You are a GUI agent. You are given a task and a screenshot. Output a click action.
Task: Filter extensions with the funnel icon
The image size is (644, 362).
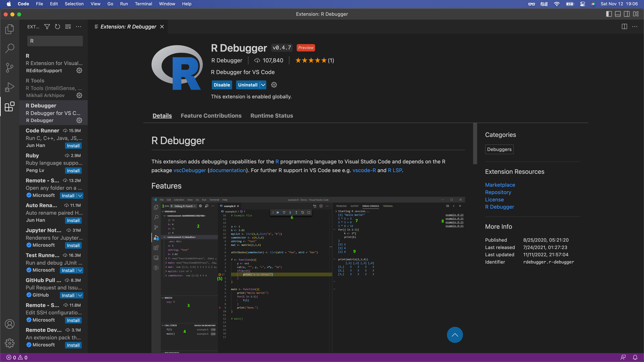coord(47,27)
